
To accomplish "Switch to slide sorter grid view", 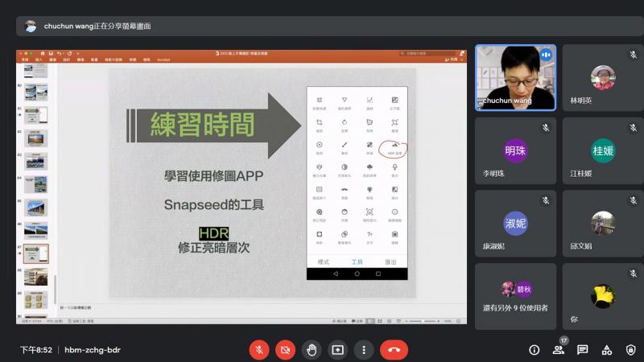I will [x=380, y=321].
